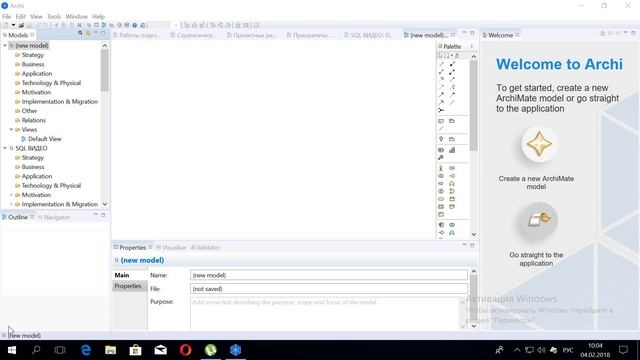Collapse the Views folder in (new model)
This screenshot has height=360, width=640.
point(11,129)
